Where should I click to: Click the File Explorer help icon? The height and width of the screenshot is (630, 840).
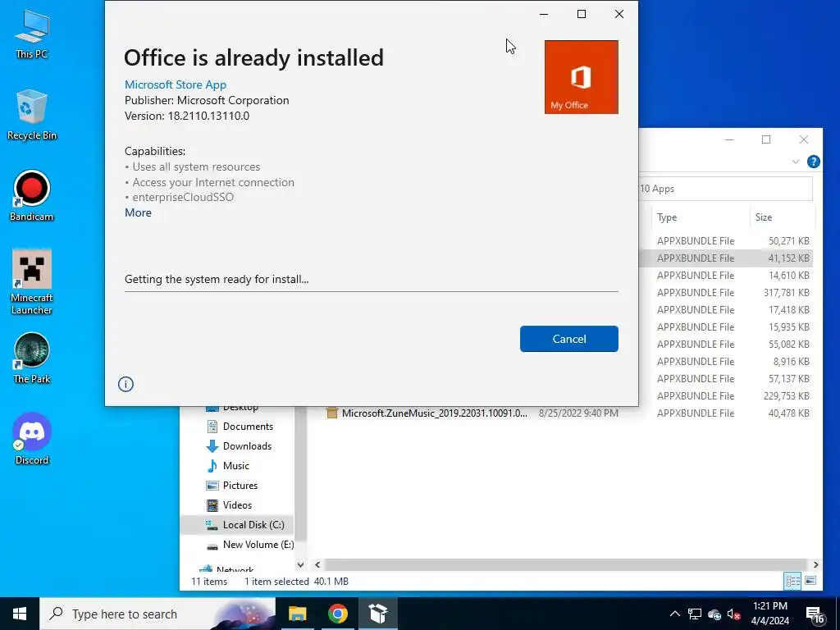click(x=813, y=162)
